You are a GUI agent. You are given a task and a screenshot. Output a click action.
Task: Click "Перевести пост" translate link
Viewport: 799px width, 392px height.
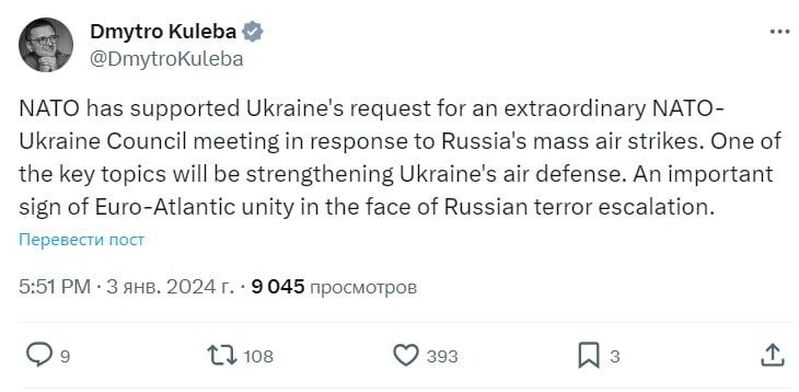click(82, 240)
